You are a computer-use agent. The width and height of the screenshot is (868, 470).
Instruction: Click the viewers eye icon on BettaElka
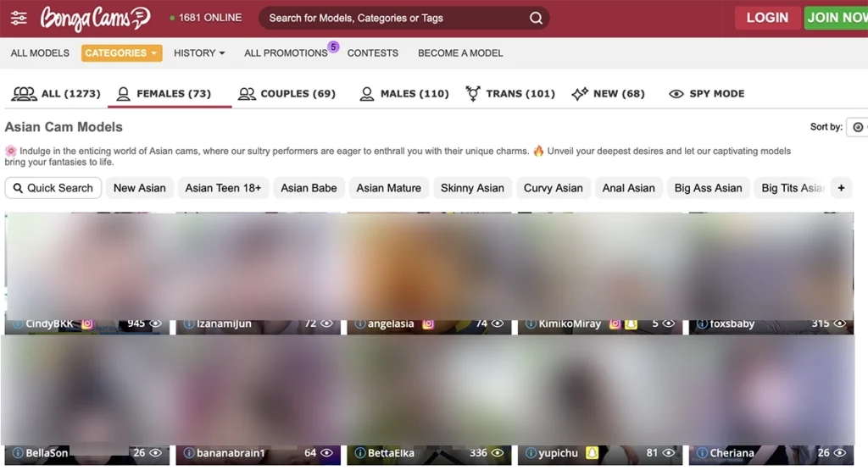point(498,453)
